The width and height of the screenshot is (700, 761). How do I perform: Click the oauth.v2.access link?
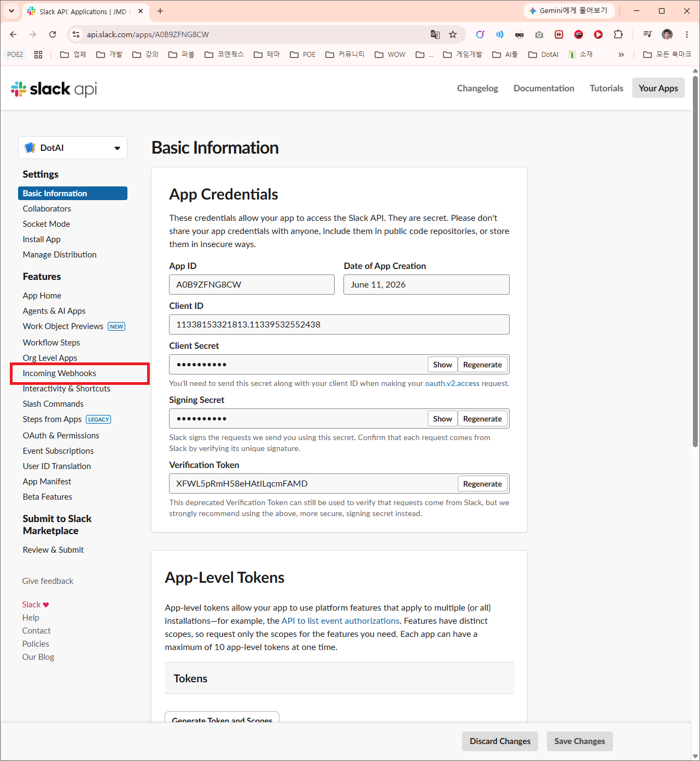pos(452,383)
